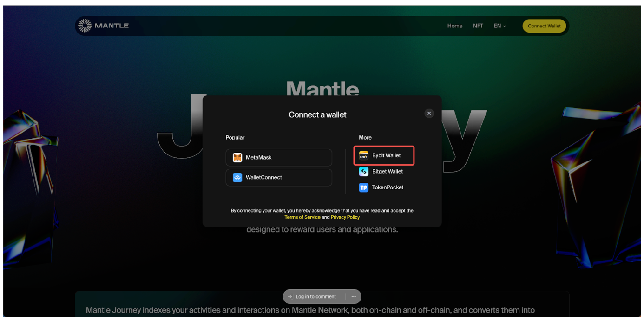The image size is (644, 321).
Task: Open the Terms of Service link
Action: pos(302,217)
